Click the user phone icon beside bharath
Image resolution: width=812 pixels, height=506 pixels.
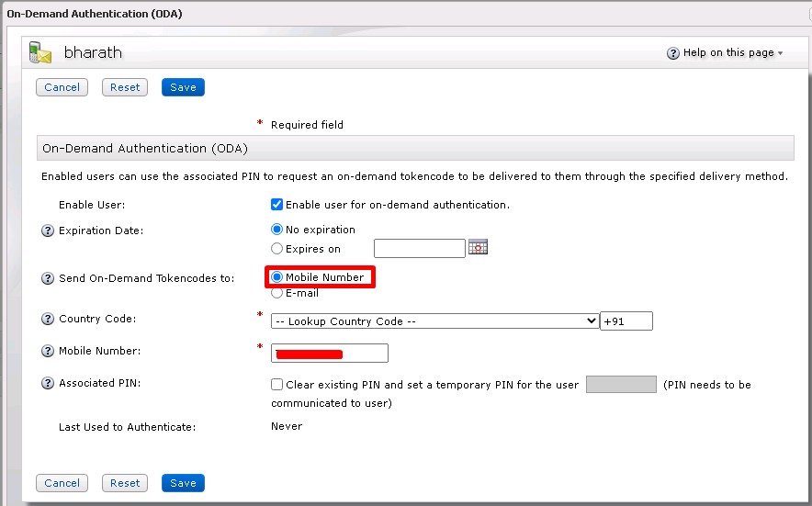pyautogui.click(x=40, y=52)
